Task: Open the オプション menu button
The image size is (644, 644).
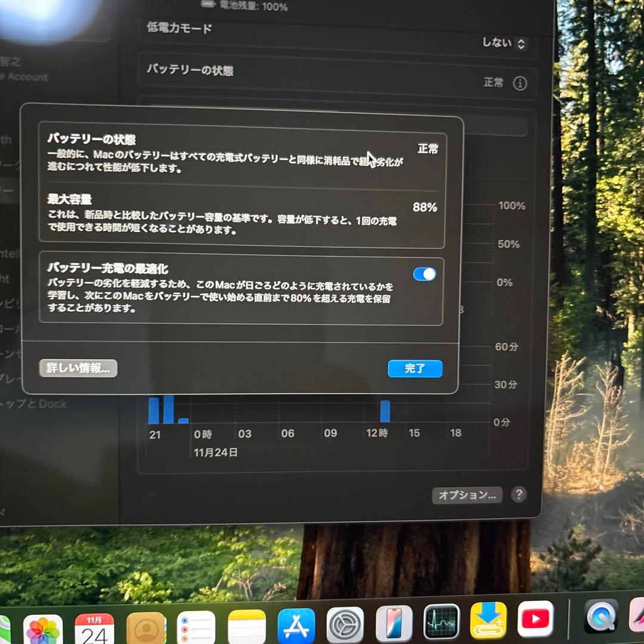Action: (467, 495)
